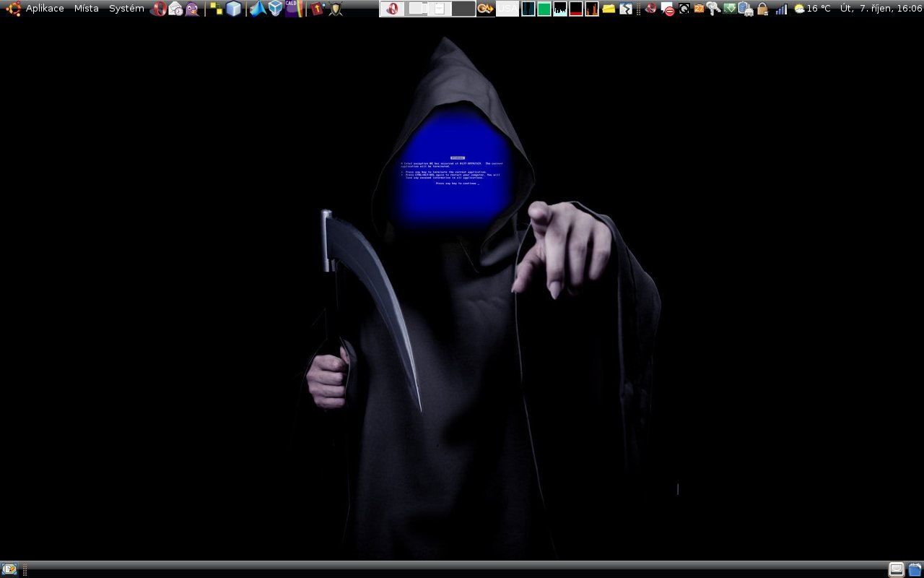Image resolution: width=924 pixels, height=578 pixels.
Task: Switch the USA keyboard layout indicator
Action: click(x=507, y=9)
